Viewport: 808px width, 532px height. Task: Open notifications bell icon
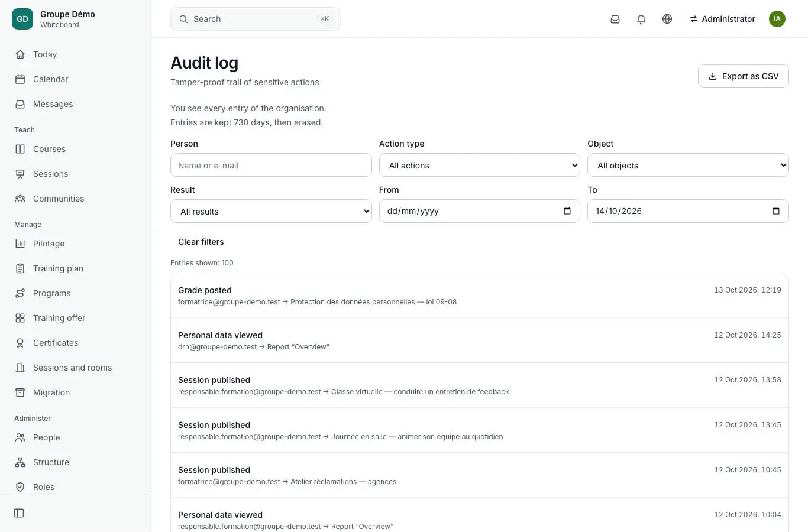(x=641, y=19)
